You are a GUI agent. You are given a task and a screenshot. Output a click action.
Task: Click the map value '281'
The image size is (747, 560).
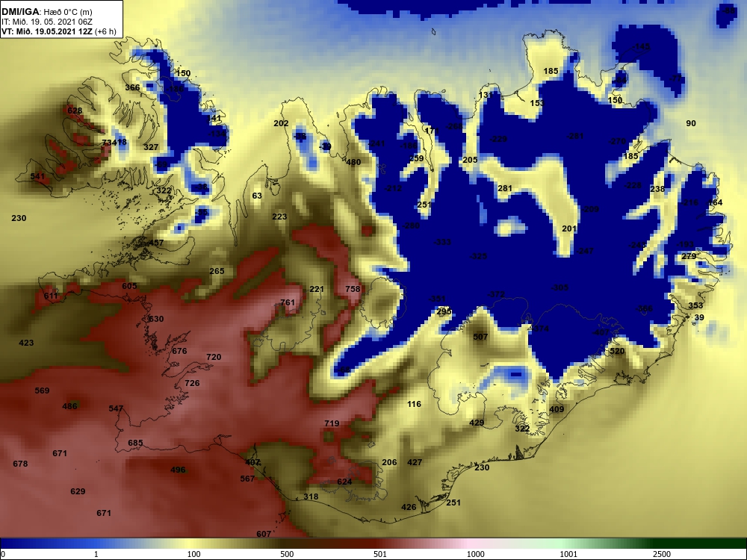coord(504,189)
